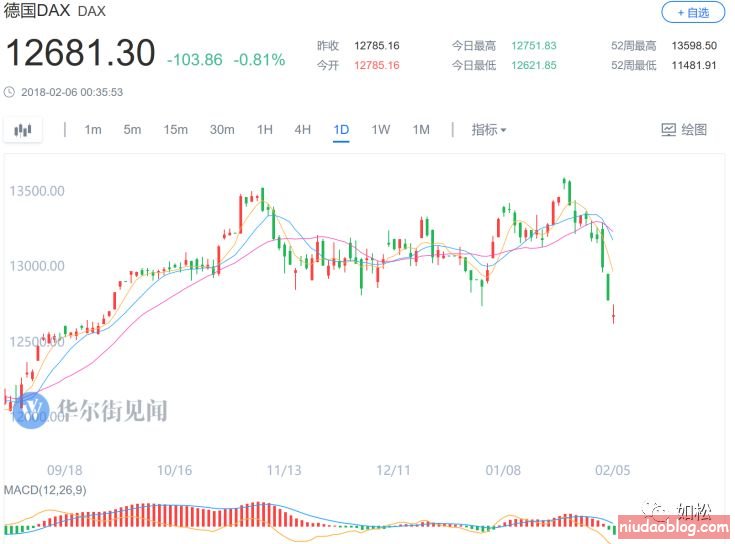Click the MACD(12,26,9) indicator label
This screenshot has height=544, width=735.
[45, 490]
